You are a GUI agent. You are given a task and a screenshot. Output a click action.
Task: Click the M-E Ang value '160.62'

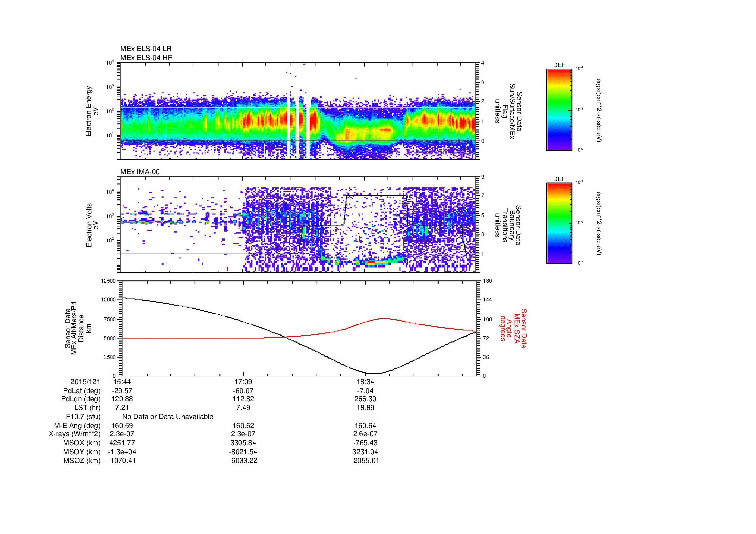[243, 426]
